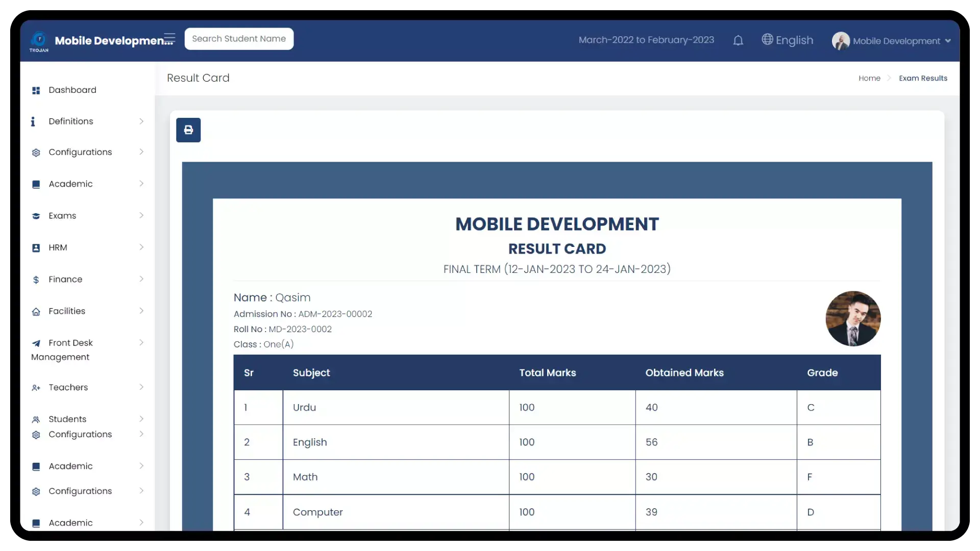The height and width of the screenshot is (551, 980).
Task: Click total marks 100 in Urdu row
Action: [572, 408]
